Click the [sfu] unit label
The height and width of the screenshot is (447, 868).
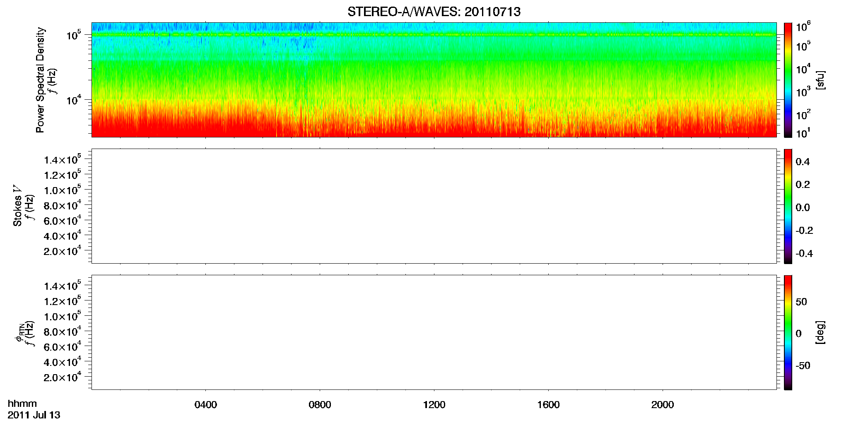point(820,80)
